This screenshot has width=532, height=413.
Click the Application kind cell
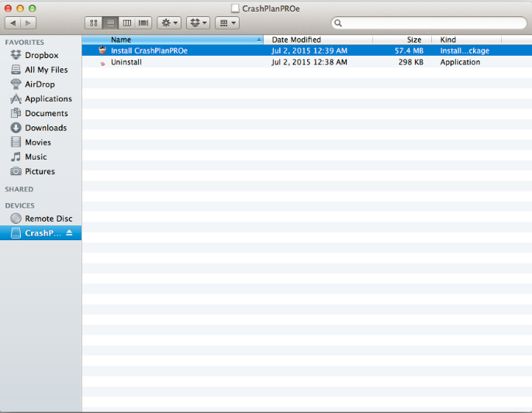coord(460,63)
